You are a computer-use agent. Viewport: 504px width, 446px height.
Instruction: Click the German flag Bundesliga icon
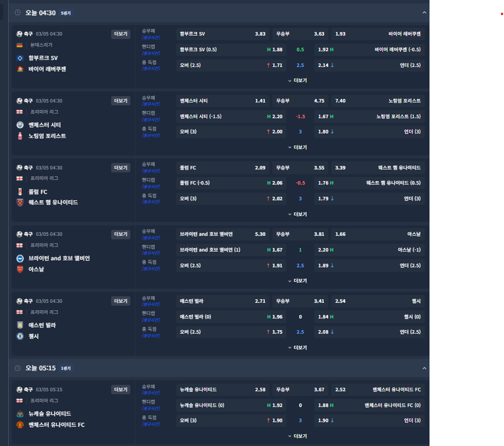click(x=20, y=45)
